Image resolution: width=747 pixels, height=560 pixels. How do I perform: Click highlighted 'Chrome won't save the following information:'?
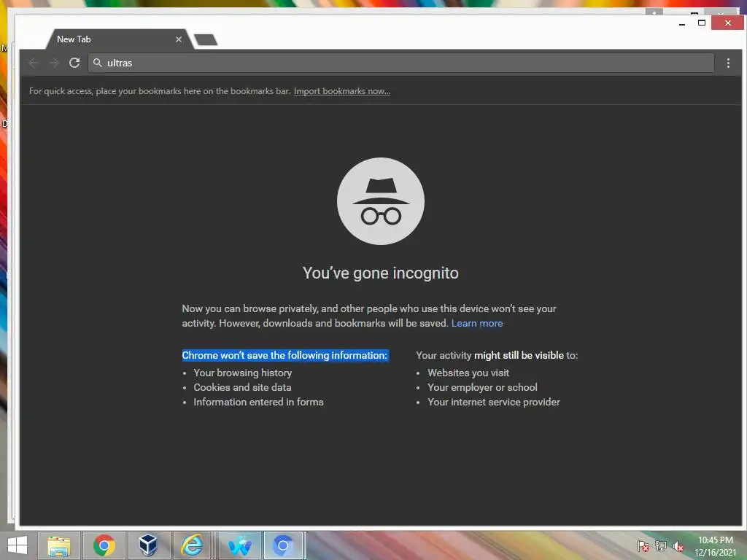point(285,355)
